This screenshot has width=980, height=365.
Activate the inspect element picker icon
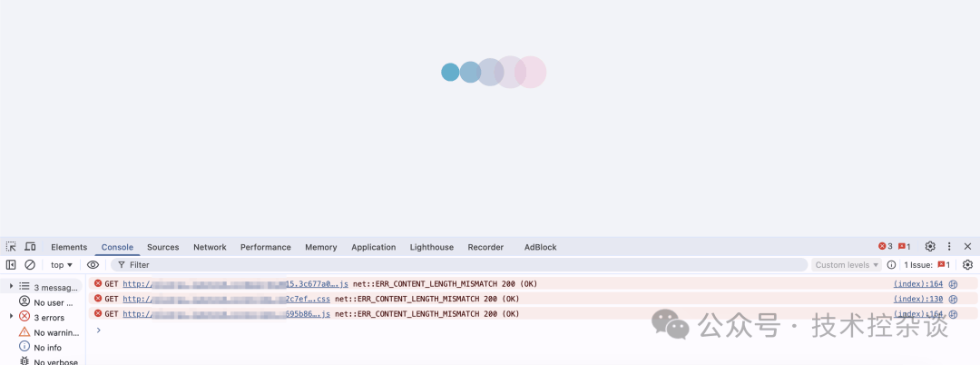[x=11, y=247]
